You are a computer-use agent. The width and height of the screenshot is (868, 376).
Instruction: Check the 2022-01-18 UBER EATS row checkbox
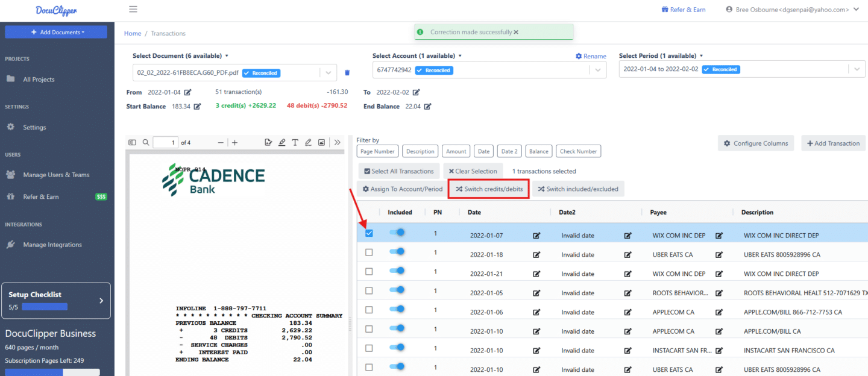tap(369, 252)
